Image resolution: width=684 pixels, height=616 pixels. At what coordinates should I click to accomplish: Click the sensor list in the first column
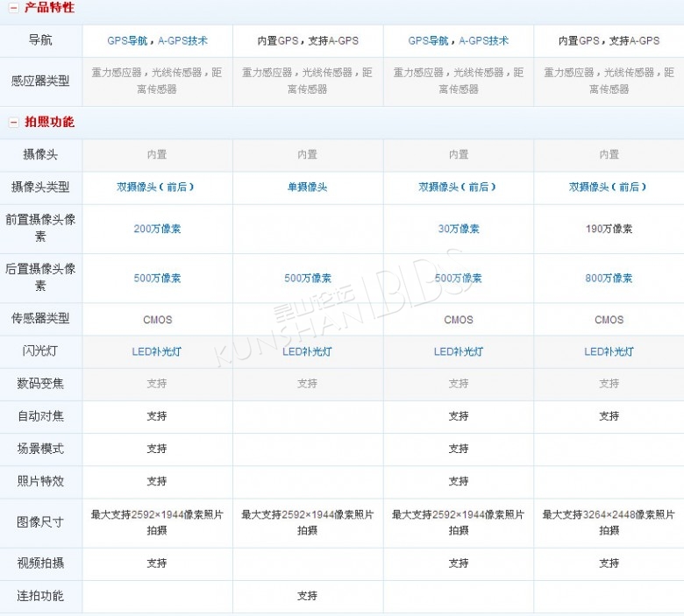[x=157, y=81]
